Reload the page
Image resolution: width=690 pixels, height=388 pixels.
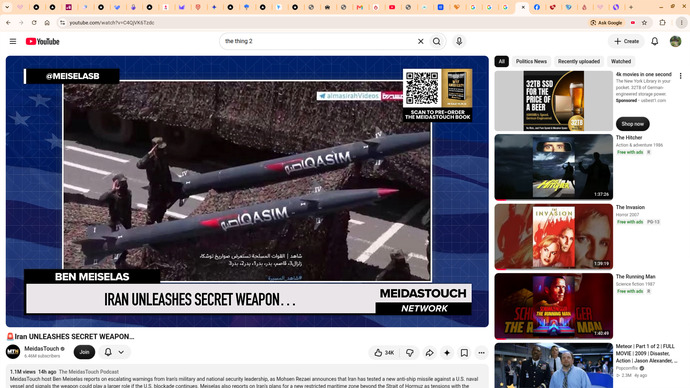[34, 22]
